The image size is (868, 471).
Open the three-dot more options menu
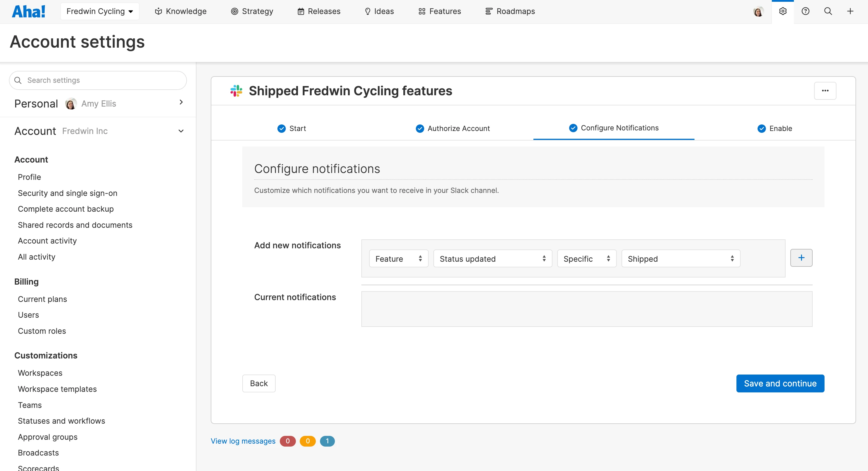(825, 91)
